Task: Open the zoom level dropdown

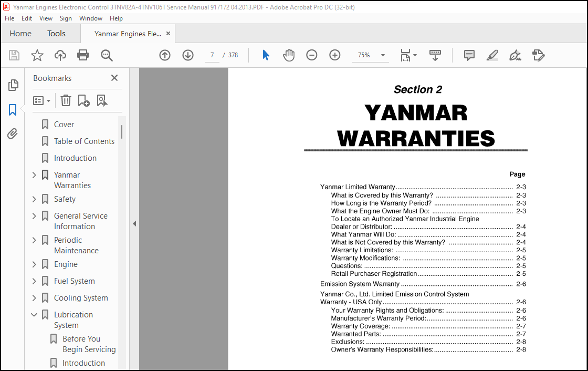Action: click(383, 55)
